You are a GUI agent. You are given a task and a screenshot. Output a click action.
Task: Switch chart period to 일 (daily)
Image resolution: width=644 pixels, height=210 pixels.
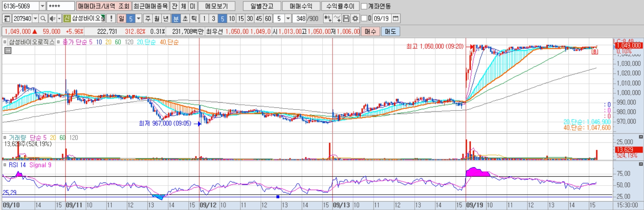[122, 18]
